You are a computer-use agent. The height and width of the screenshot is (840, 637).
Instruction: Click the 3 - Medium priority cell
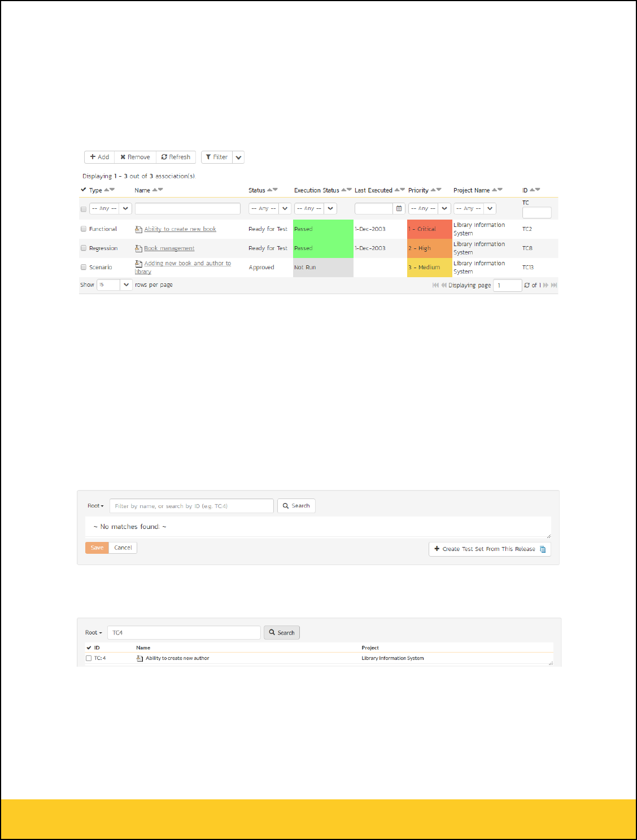coord(430,268)
